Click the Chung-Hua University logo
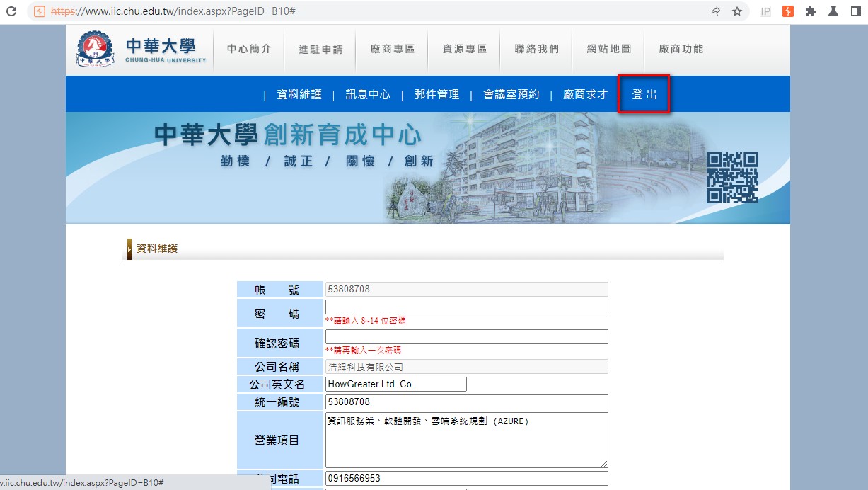Image resolution: width=868 pixels, height=490 pixels. pyautogui.click(x=141, y=50)
